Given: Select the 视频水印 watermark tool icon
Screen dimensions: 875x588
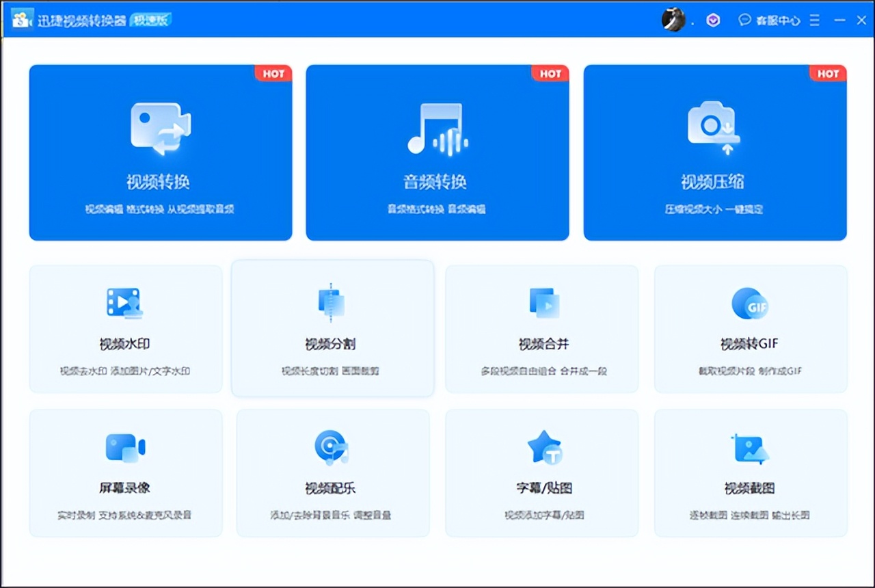Looking at the screenshot, I should click(x=125, y=303).
